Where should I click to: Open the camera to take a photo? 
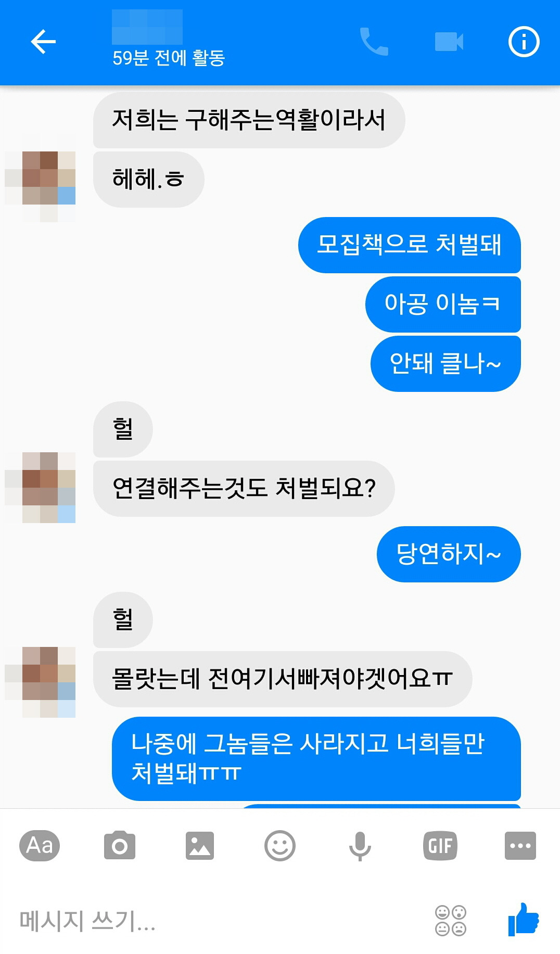pos(120,846)
